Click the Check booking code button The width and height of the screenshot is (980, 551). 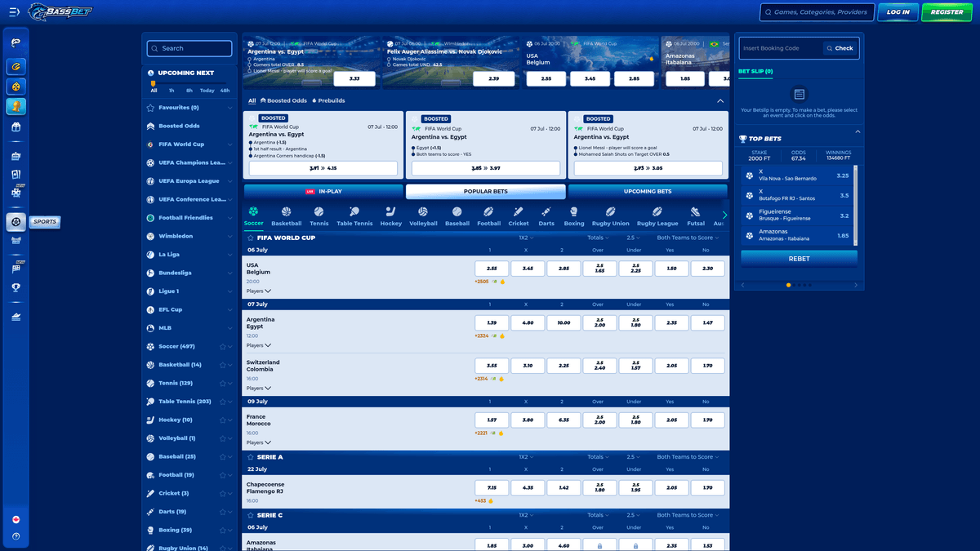tap(840, 48)
